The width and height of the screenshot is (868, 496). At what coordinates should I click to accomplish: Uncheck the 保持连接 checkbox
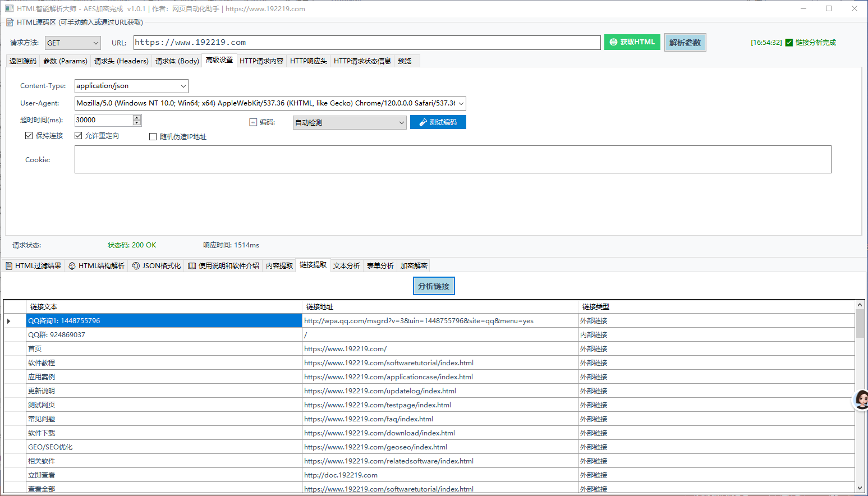click(x=29, y=136)
